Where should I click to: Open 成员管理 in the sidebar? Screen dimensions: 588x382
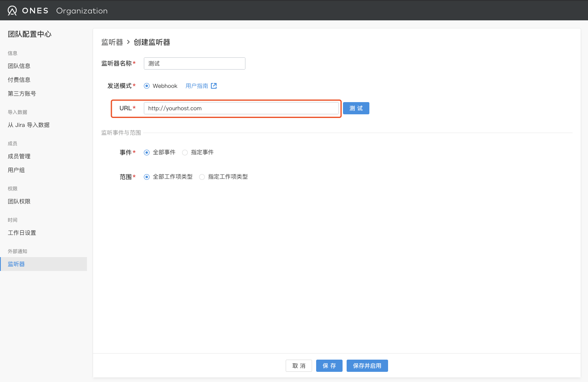(19, 156)
